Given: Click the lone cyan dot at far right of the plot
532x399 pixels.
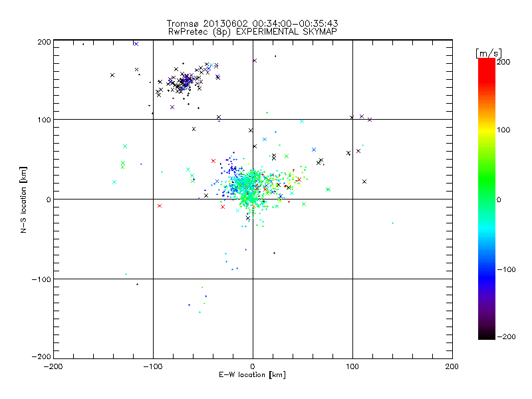Looking at the screenshot, I should click(393, 223).
